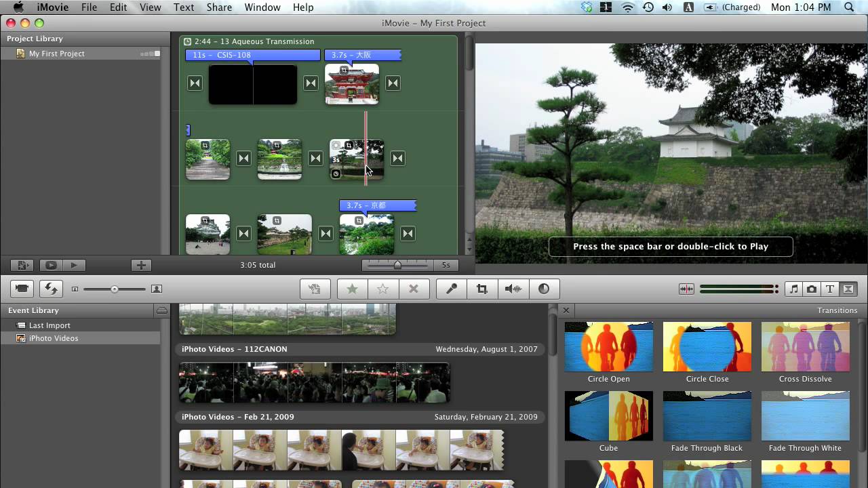Play project full screen
The height and width of the screenshot is (488, 868).
(x=51, y=265)
